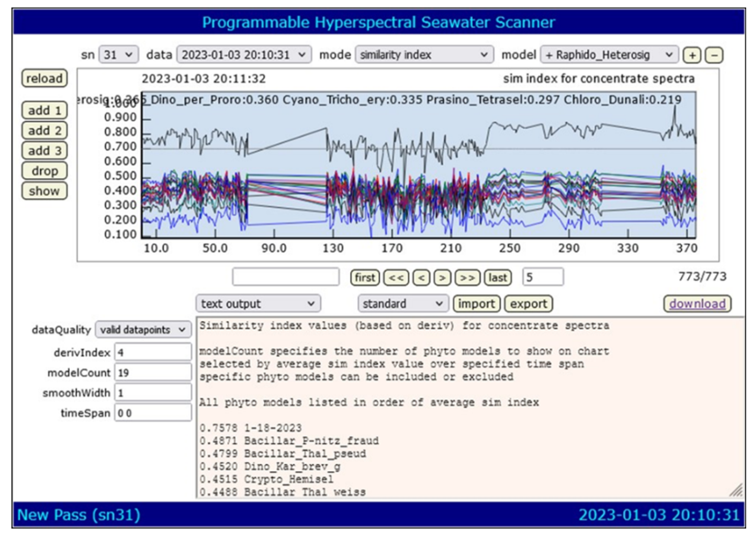Click the derivIndex input field
756x538 pixels.
click(x=153, y=352)
